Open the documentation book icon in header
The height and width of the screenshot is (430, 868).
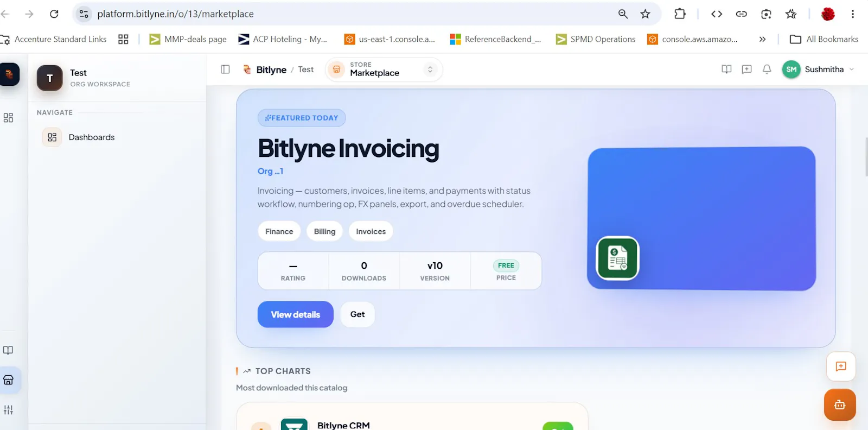click(726, 69)
